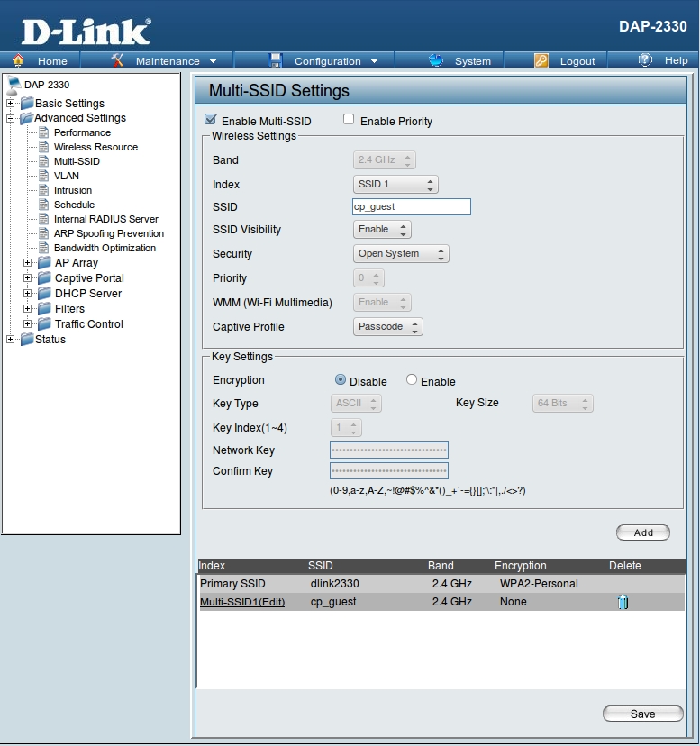This screenshot has height=746, width=700.
Task: Open the Captive Profile Passcode dropdown
Action: click(x=387, y=326)
